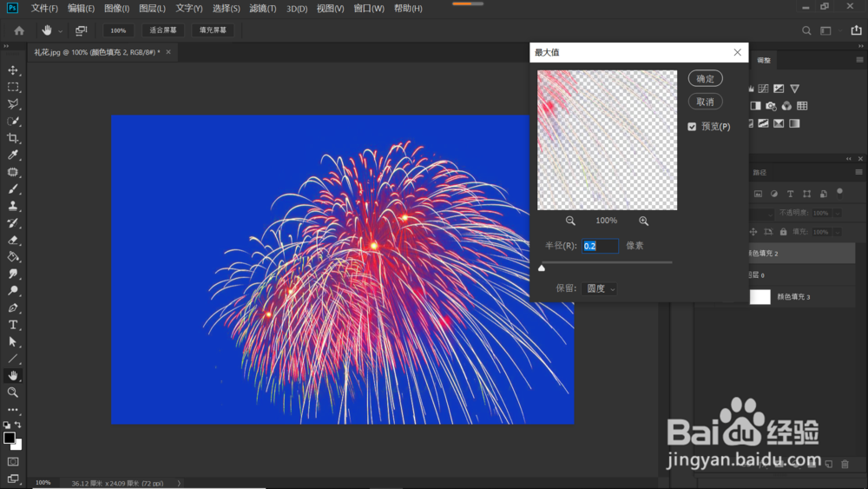868x489 pixels.
Task: Open the 保留 圆度 dropdown
Action: [600, 288]
